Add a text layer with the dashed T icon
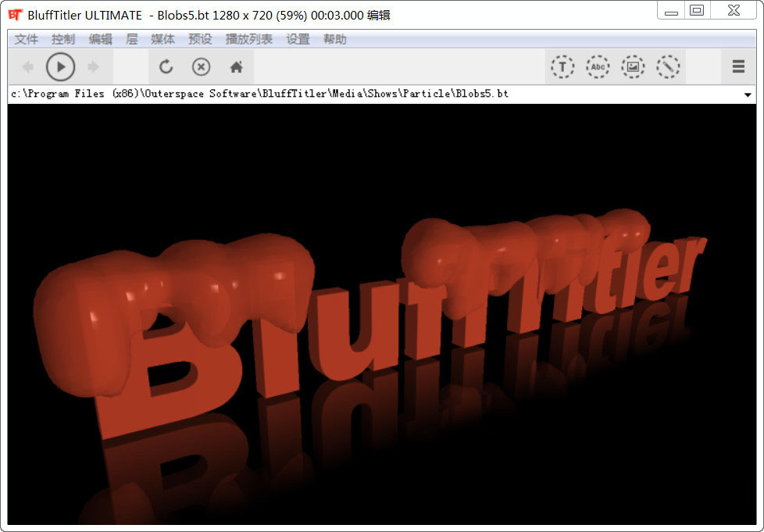 click(x=562, y=66)
